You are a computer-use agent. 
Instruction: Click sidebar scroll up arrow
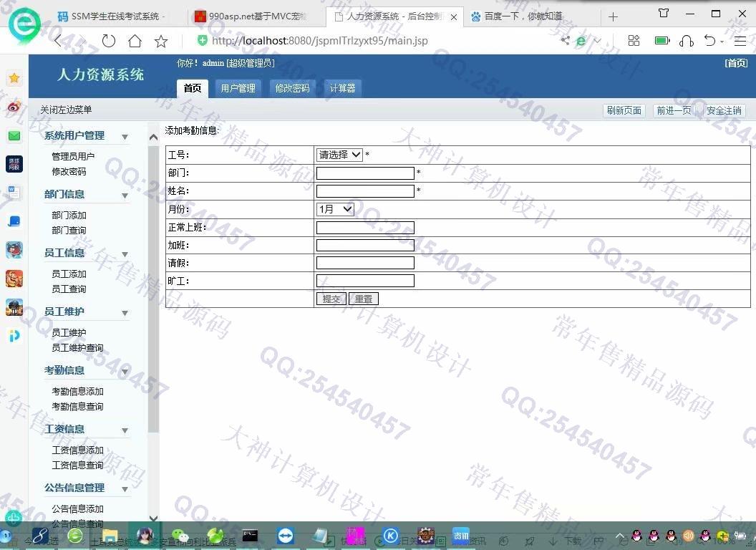pos(153,137)
